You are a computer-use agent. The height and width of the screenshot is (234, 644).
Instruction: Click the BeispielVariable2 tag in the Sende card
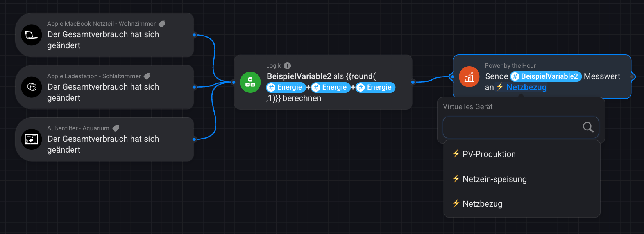coord(546,76)
